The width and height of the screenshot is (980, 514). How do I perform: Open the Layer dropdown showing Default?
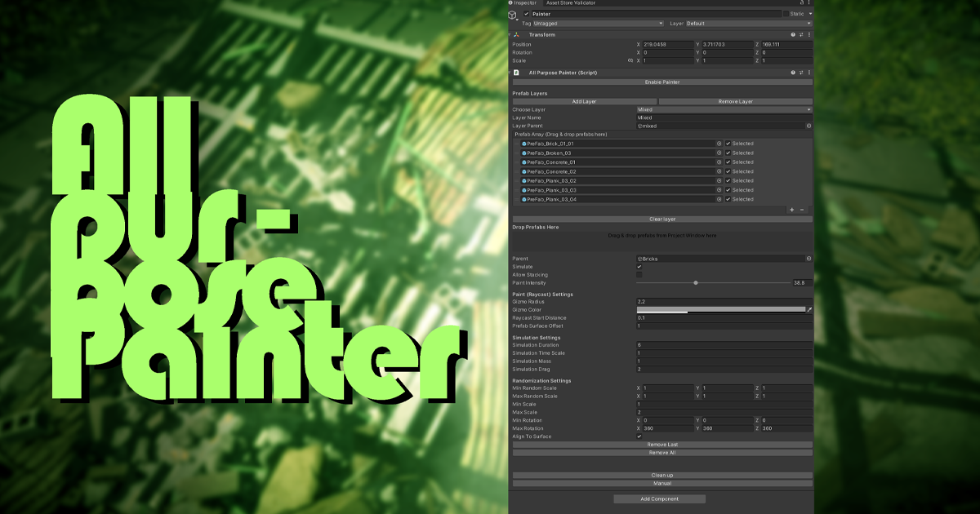tap(748, 24)
